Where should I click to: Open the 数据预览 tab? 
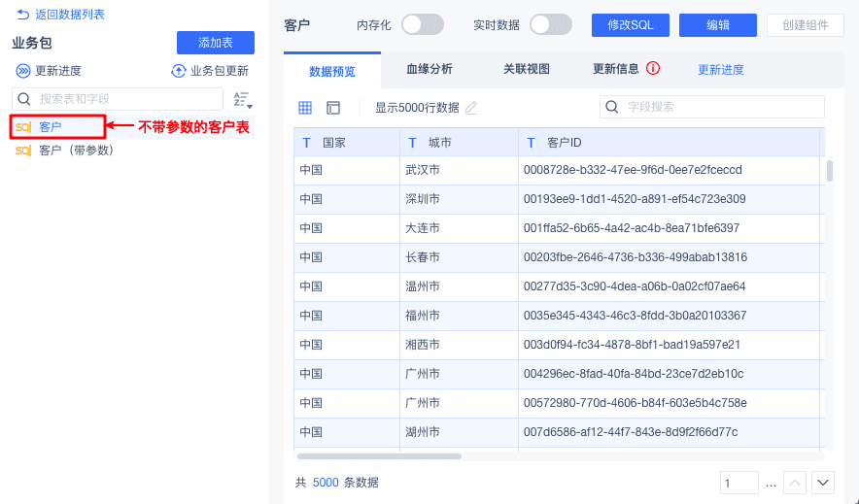332,71
